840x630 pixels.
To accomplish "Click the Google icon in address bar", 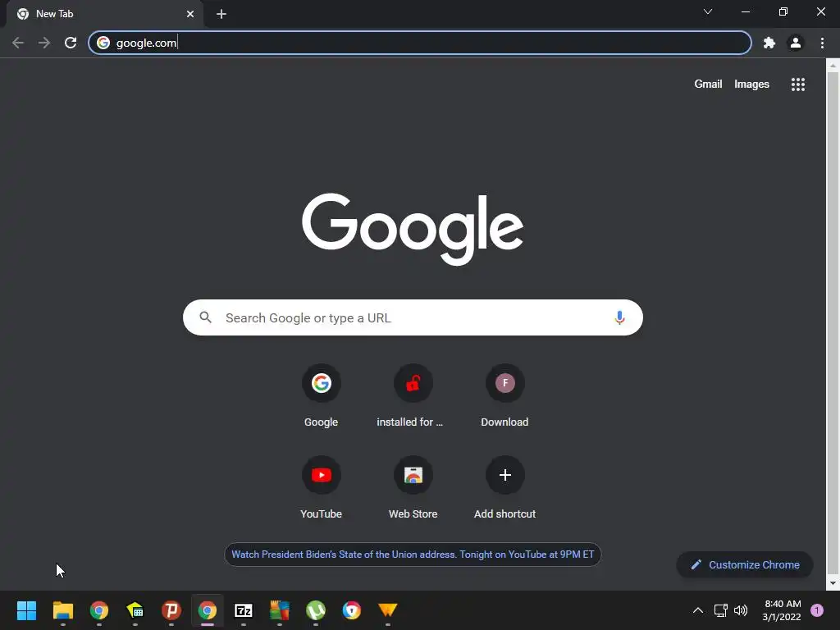I will [x=103, y=43].
